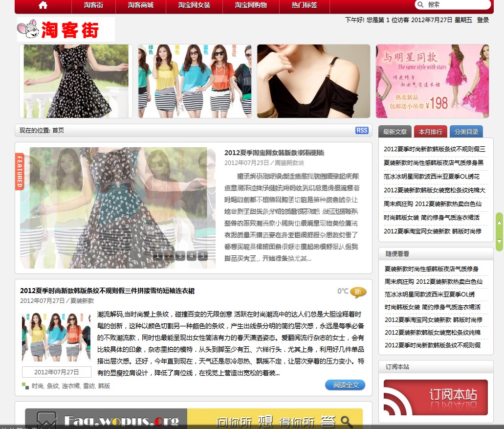
Task: Open latest post 周末疯狂购 2012夏装新款热卖白色仙
Action: point(433,204)
